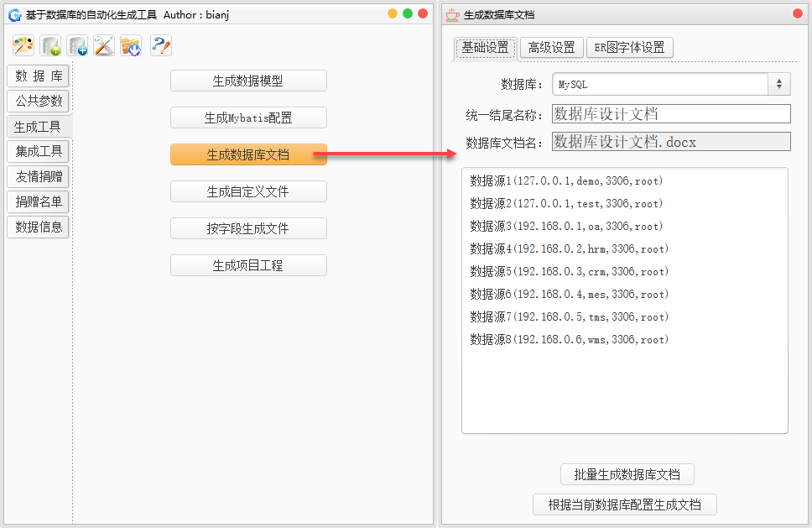Viewport: 812px width, 528px height.
Task: Click the 数据库文档名 field
Action: (671, 142)
